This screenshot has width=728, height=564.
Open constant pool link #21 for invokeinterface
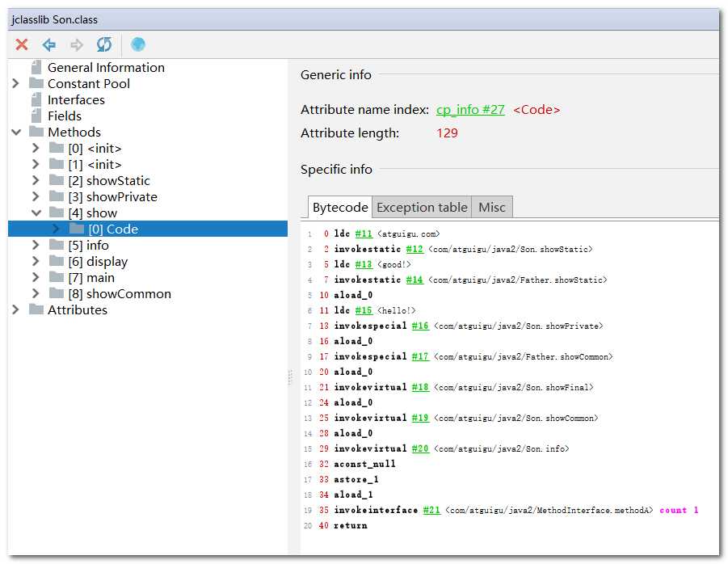coord(431,511)
